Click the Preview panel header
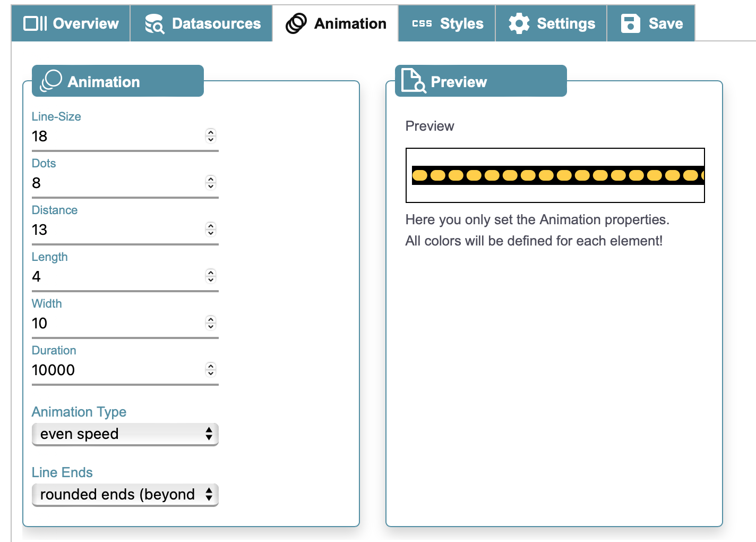 pyautogui.click(x=481, y=81)
